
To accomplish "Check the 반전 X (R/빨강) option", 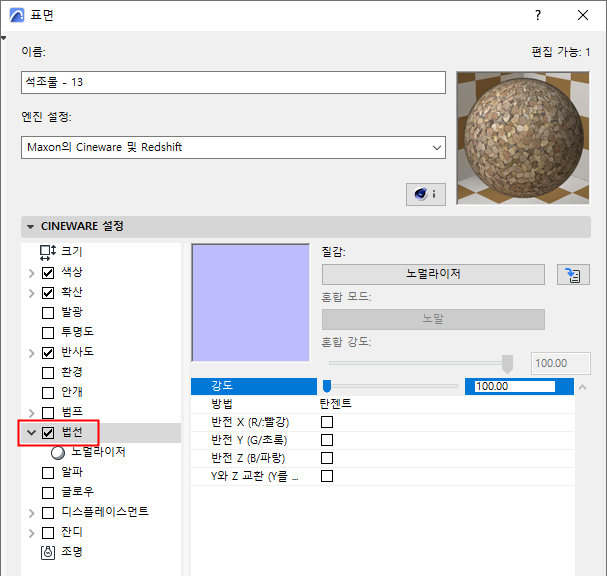I will click(x=327, y=422).
